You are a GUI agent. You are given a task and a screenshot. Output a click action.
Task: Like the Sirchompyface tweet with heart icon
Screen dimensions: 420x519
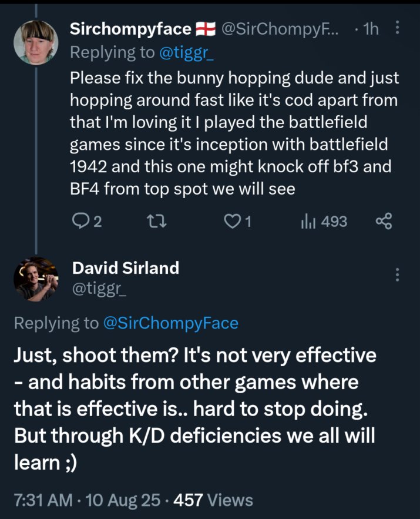(x=233, y=221)
